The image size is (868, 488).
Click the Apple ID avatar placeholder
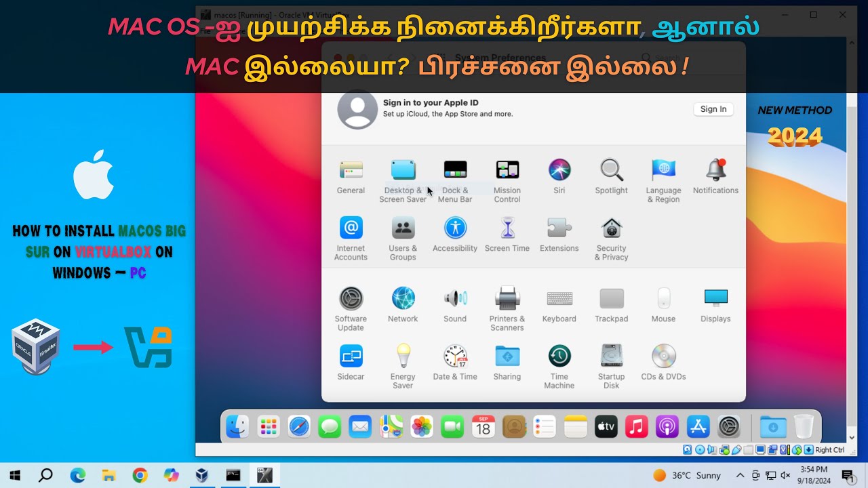[357, 110]
